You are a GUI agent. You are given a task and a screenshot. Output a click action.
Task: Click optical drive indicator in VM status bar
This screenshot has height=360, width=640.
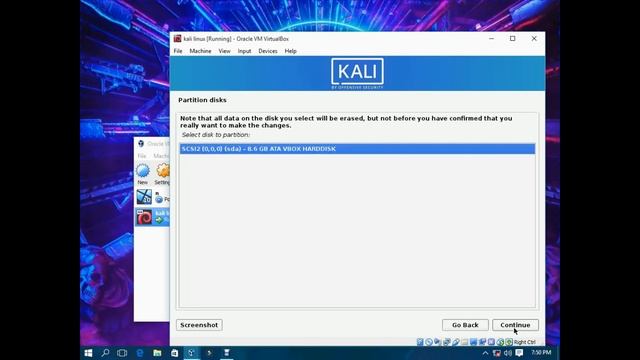pyautogui.click(x=429, y=342)
